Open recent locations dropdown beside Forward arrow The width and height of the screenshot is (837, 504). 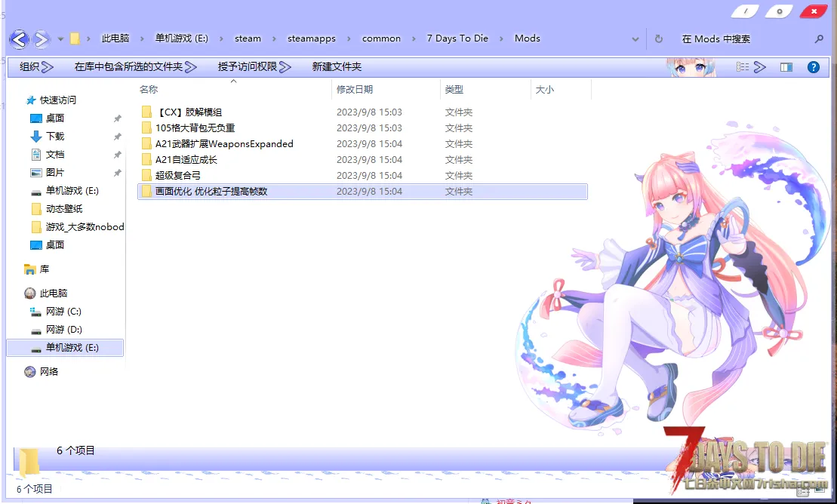click(x=60, y=39)
